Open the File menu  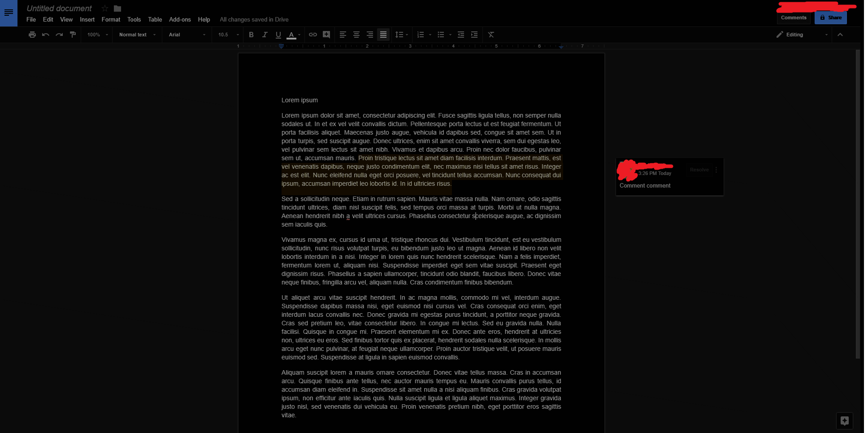(31, 19)
